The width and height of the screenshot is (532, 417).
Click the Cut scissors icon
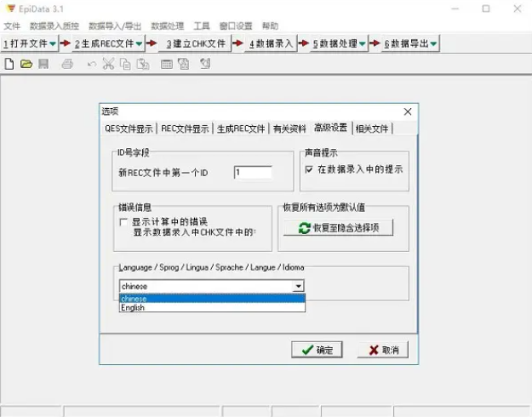pos(108,64)
